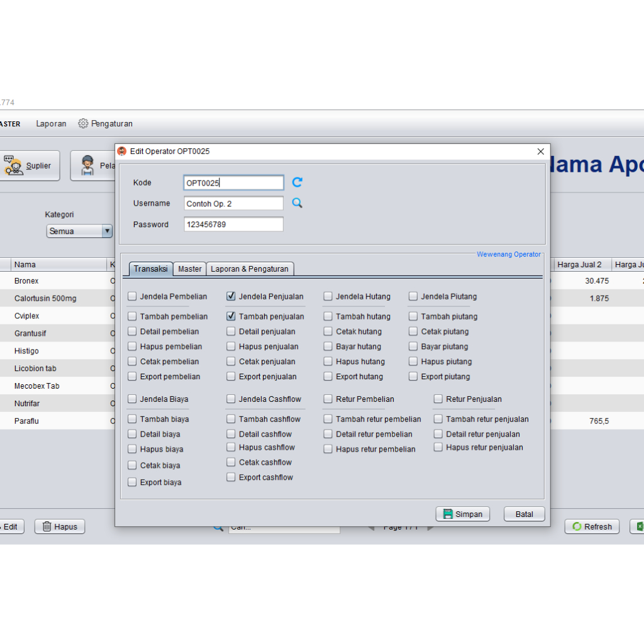644x644 pixels.
Task: Check the Export cashflow checkbox
Action: 231,477
